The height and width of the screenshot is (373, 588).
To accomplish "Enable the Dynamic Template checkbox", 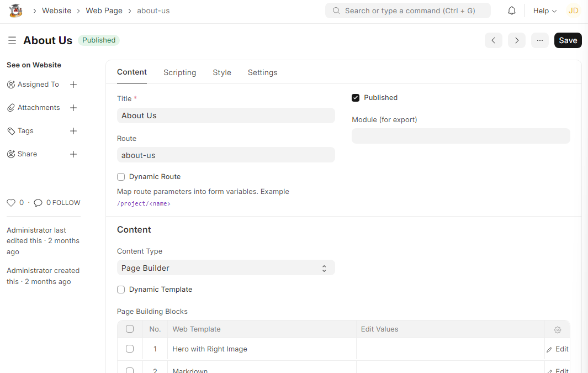I will [121, 290].
